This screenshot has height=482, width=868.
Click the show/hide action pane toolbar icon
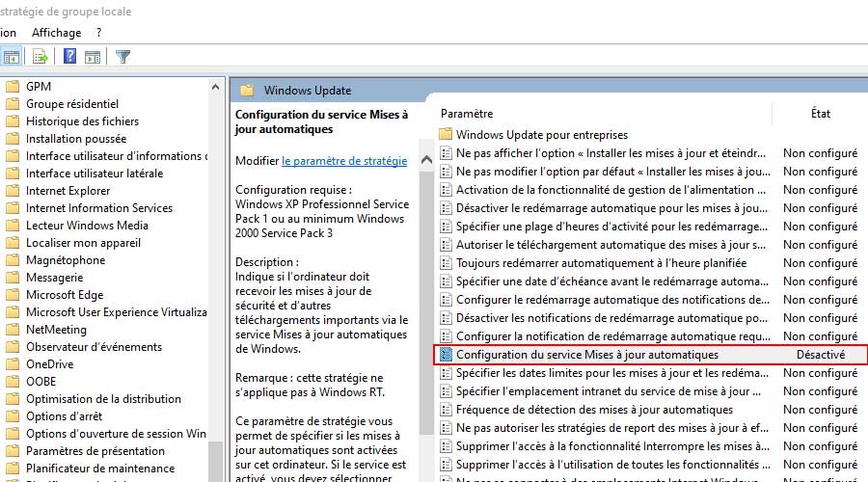[x=93, y=57]
